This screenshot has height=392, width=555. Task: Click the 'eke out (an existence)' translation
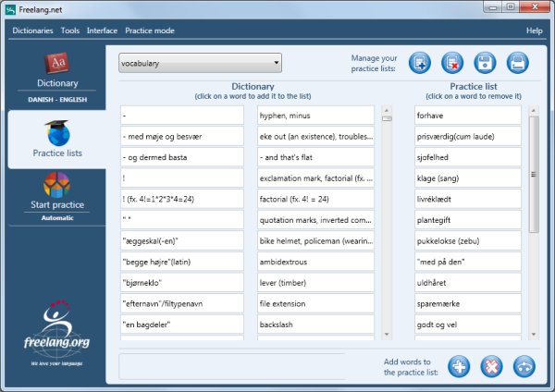[x=315, y=137]
